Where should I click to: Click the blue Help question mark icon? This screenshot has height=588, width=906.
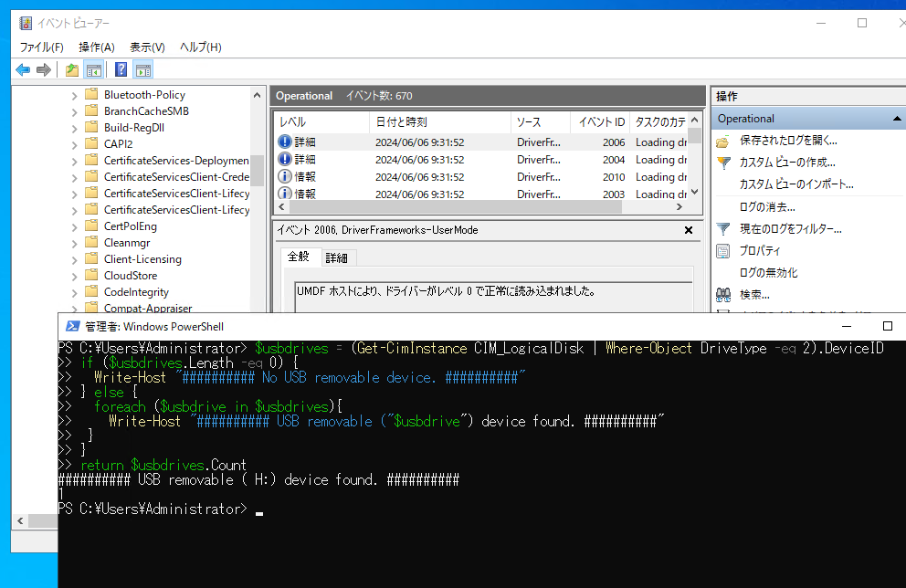[121, 70]
